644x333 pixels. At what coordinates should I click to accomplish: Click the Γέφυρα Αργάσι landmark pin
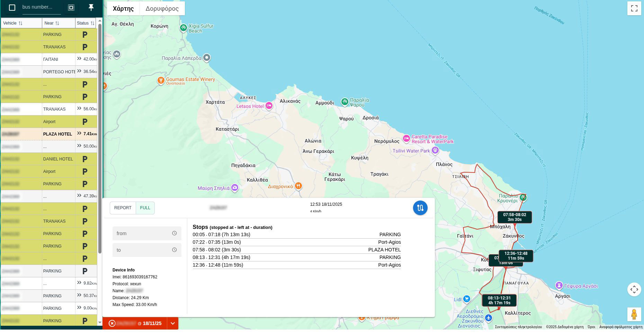click(x=559, y=285)
